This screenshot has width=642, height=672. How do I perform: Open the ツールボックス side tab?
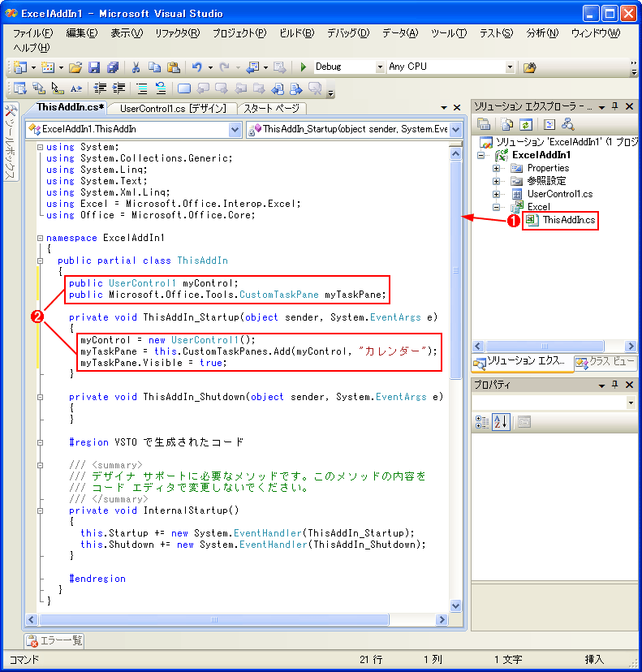pos(11,141)
